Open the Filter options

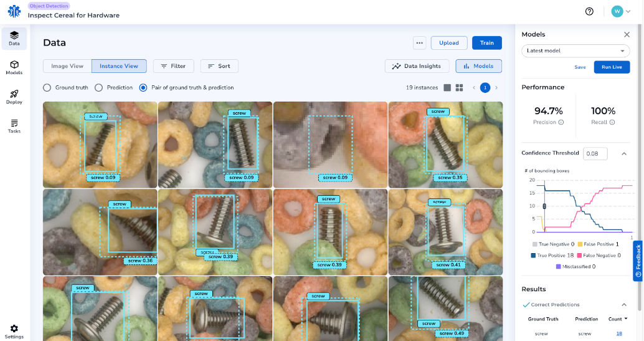coord(173,66)
